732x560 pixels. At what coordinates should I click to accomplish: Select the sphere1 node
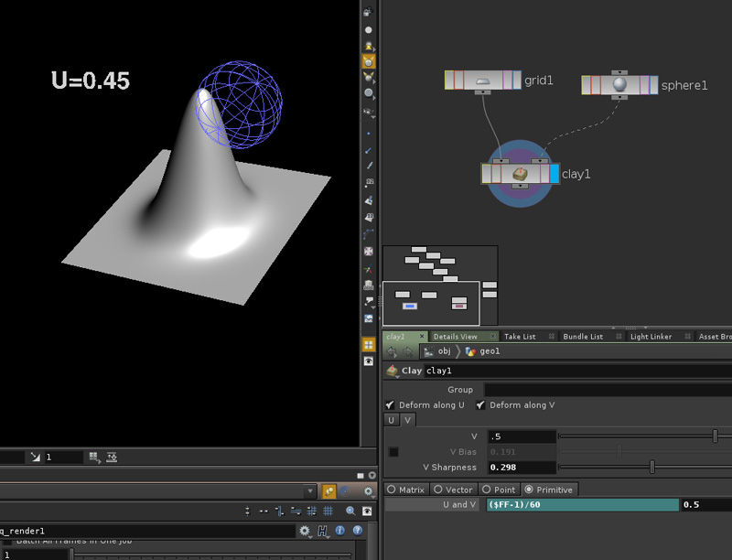pyautogui.click(x=619, y=85)
